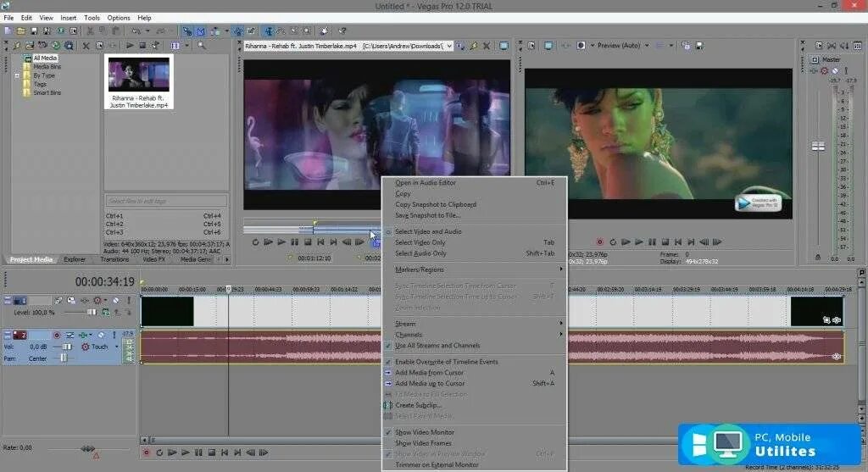This screenshot has height=472, width=868.
Task: Stop the Trimmer playback
Action: pos(308,242)
